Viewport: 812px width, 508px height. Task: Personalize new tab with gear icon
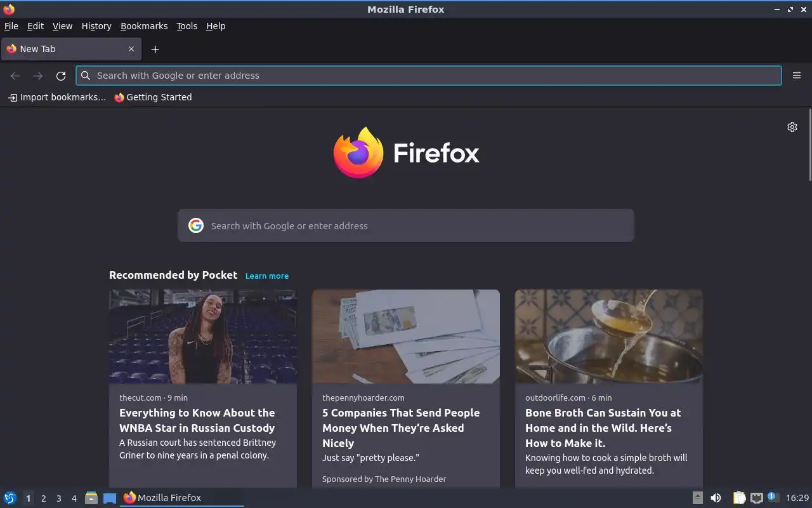(x=792, y=127)
